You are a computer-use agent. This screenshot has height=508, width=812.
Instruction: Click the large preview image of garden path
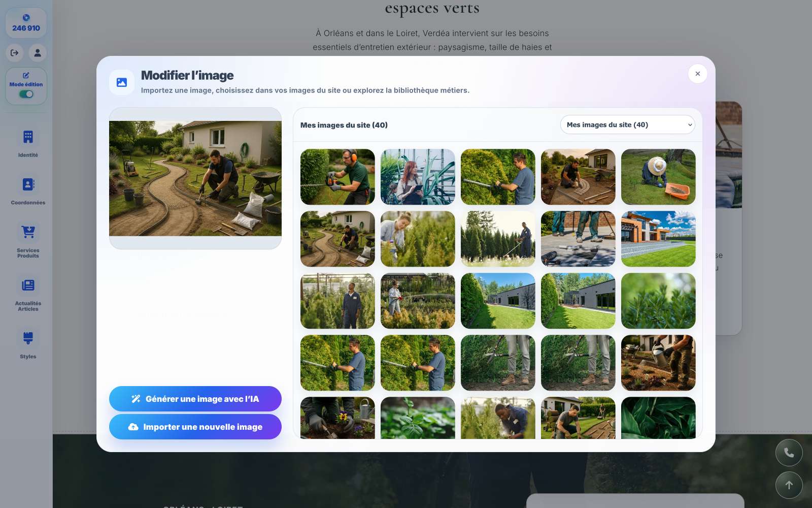coord(195,178)
